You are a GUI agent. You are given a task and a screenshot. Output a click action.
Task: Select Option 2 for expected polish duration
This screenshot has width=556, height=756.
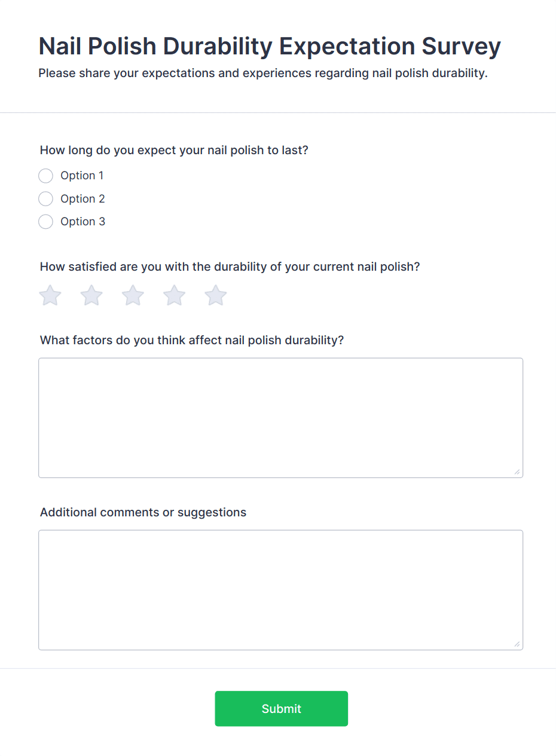click(45, 198)
